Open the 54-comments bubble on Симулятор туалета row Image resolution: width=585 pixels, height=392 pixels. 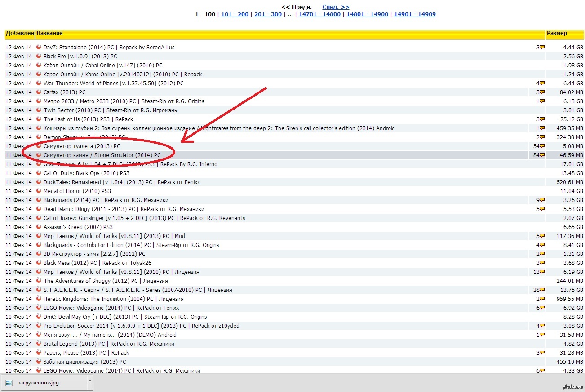click(x=542, y=146)
